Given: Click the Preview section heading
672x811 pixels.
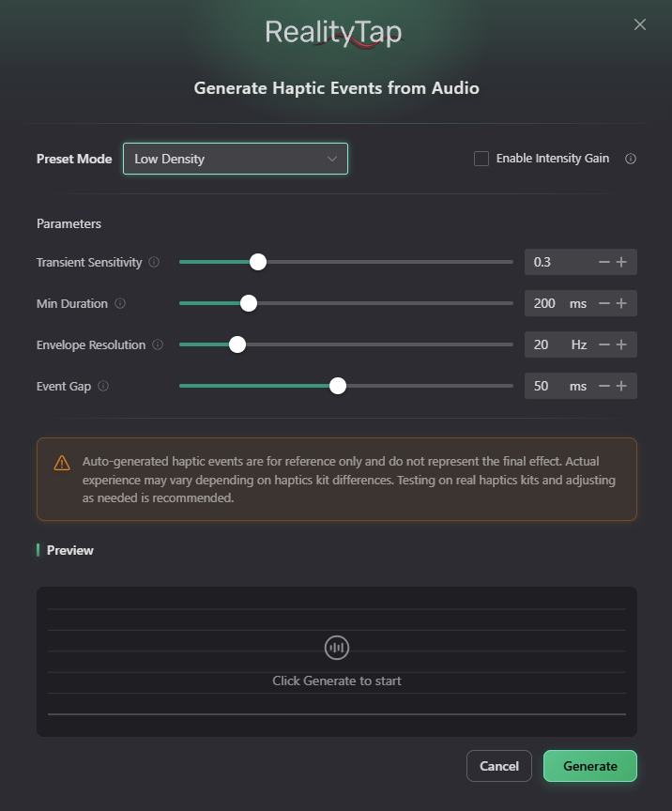Looking at the screenshot, I should (x=69, y=550).
